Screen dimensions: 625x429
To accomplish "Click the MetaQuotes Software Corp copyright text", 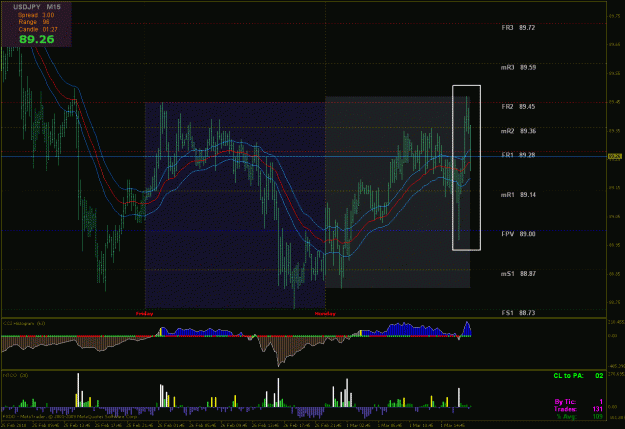I will pyautogui.click(x=70, y=417).
